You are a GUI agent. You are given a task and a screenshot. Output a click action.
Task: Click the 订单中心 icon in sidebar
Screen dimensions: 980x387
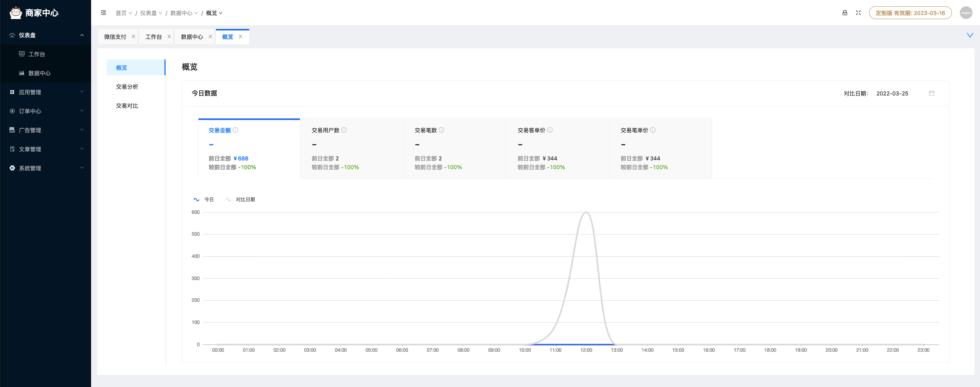[12, 111]
